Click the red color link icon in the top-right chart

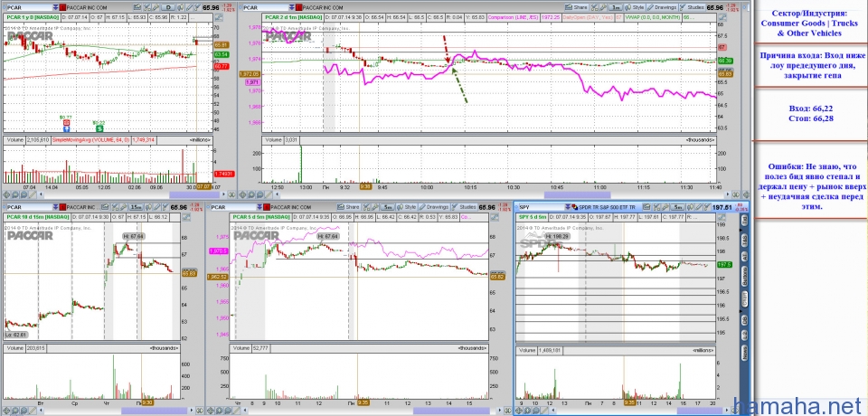pyautogui.click(x=298, y=7)
